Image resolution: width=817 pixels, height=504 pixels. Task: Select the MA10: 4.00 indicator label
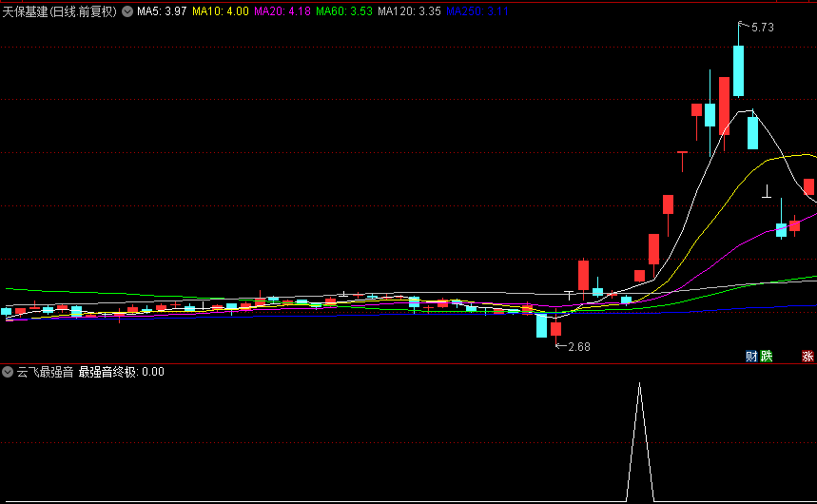(221, 11)
